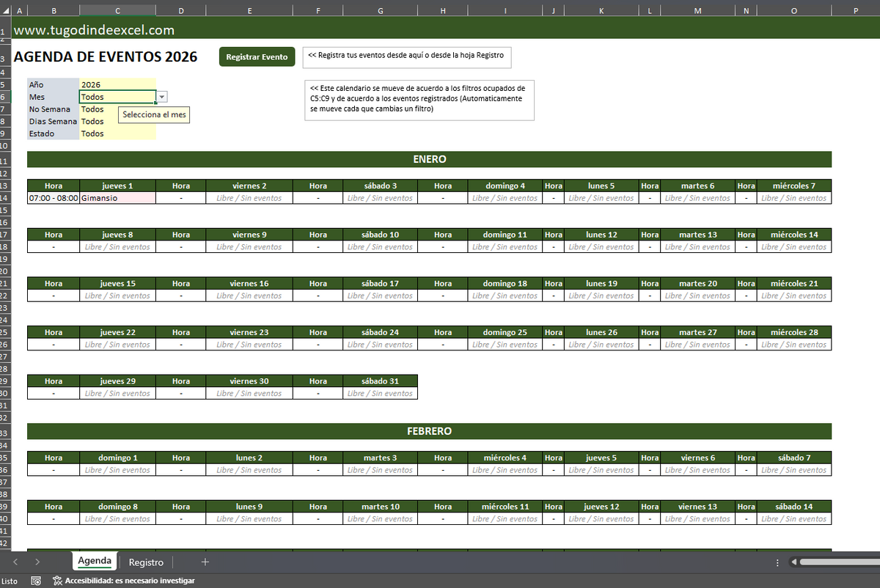Go to the next sheet tab arrow
This screenshot has height=588, width=880.
[37, 562]
